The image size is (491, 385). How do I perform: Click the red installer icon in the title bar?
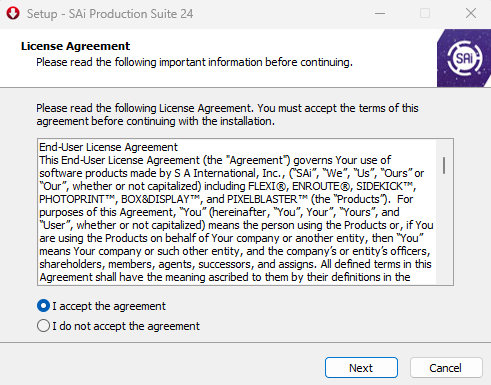coord(13,14)
